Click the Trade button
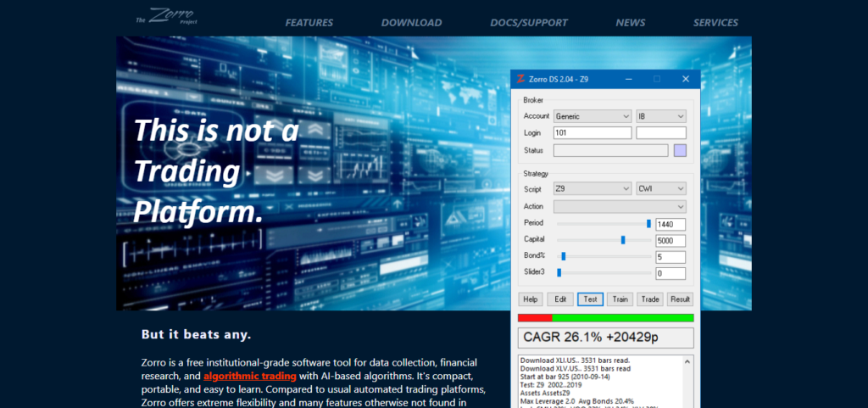The image size is (868, 408). (x=650, y=299)
